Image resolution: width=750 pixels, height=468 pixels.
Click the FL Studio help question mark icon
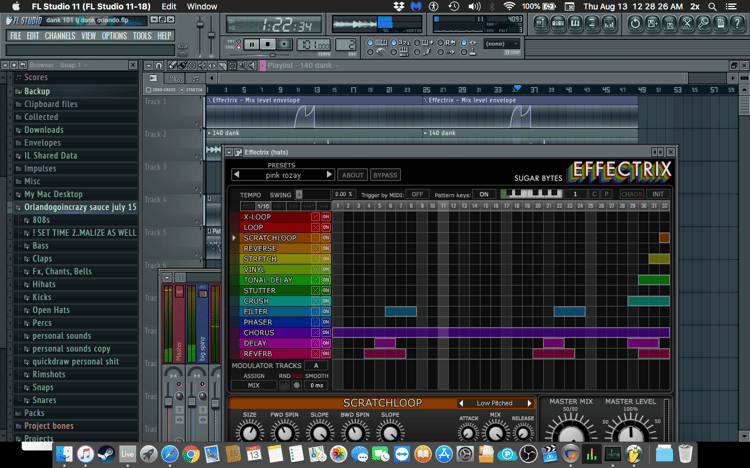pyautogui.click(x=738, y=23)
